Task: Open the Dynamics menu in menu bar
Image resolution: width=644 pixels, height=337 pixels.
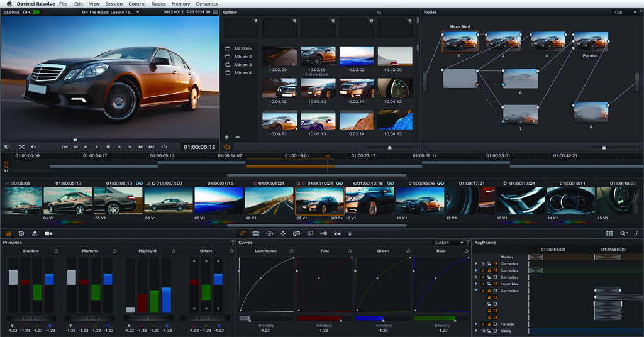Action: (207, 4)
